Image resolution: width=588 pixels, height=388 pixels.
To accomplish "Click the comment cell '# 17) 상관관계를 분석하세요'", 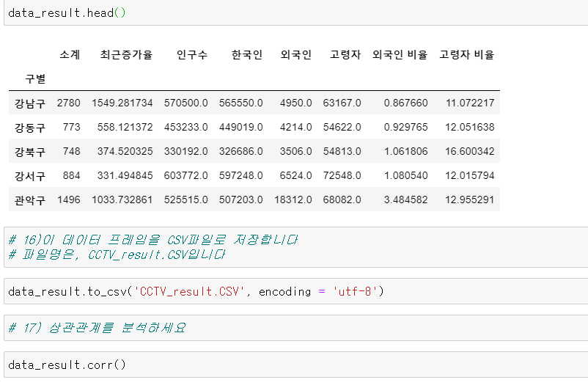I will pos(296,328).
